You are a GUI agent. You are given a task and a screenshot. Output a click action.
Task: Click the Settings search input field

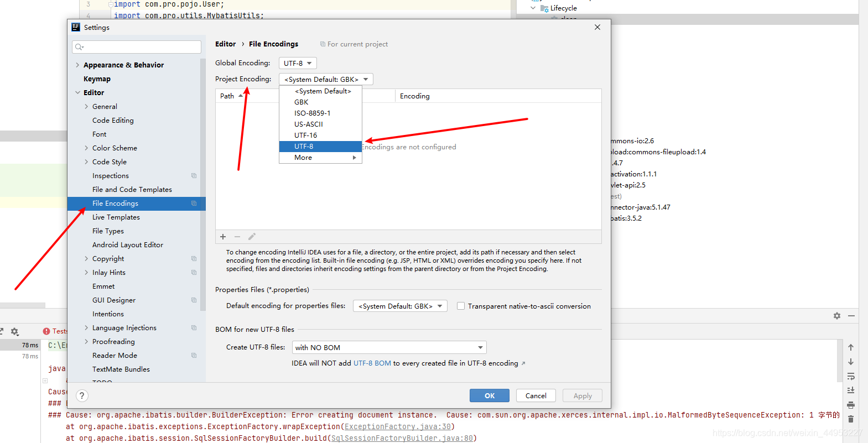pos(137,47)
